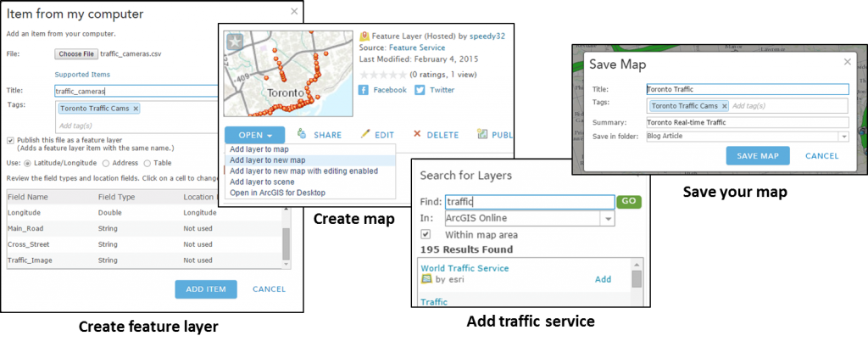Screen dimensions: 868x347
Task: Click the Add Item button
Action: (x=206, y=289)
